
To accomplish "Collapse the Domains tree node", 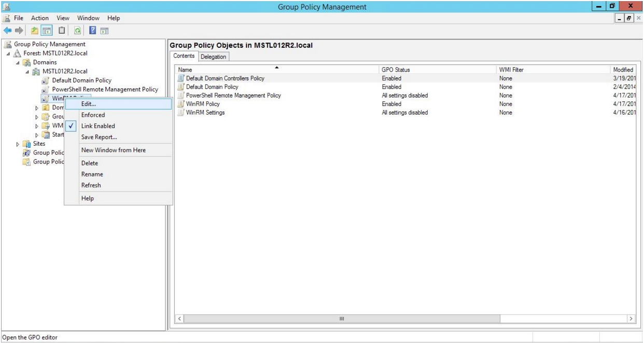I will click(17, 62).
